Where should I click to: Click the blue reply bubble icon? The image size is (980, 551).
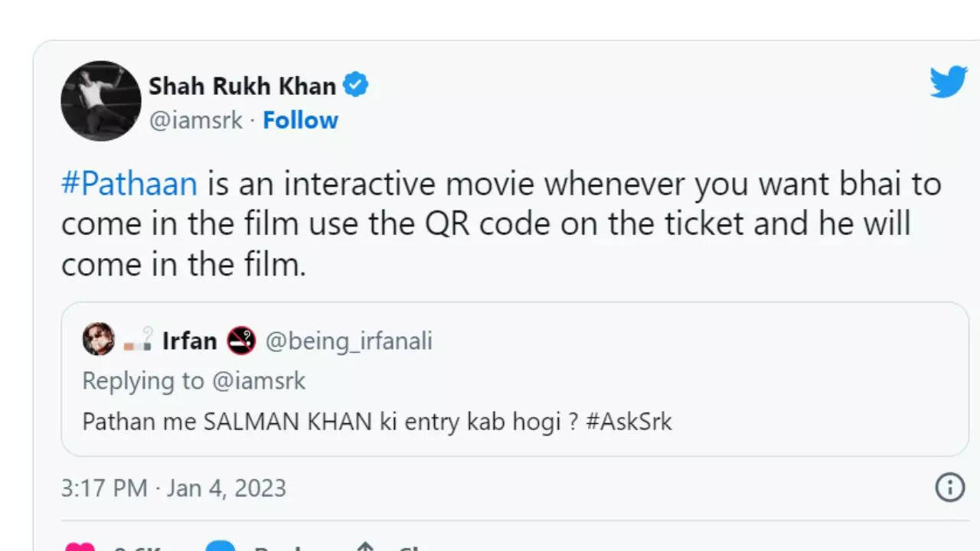(x=220, y=546)
